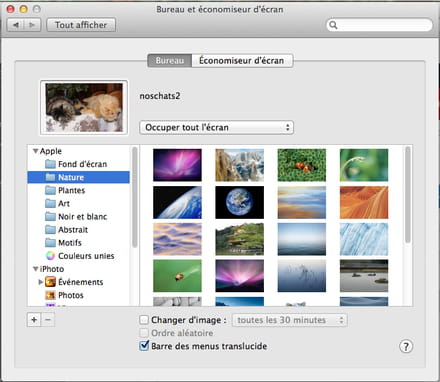Expand the Événements disclosure triangle
This screenshot has height=382, width=440.
[40, 282]
